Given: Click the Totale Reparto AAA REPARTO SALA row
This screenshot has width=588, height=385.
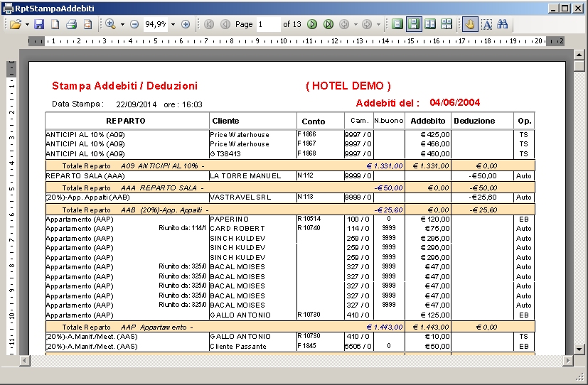Looking at the screenshot, I should click(290, 188).
